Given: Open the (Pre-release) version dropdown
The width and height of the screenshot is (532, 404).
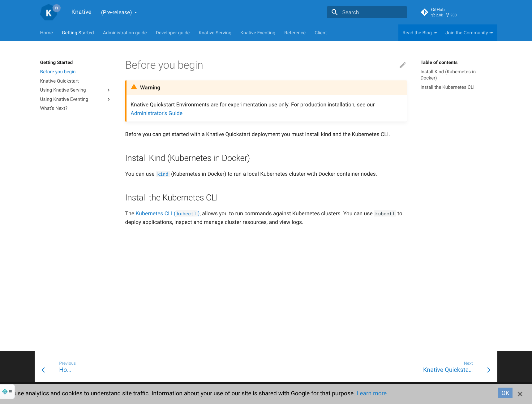Looking at the screenshot, I should (119, 12).
